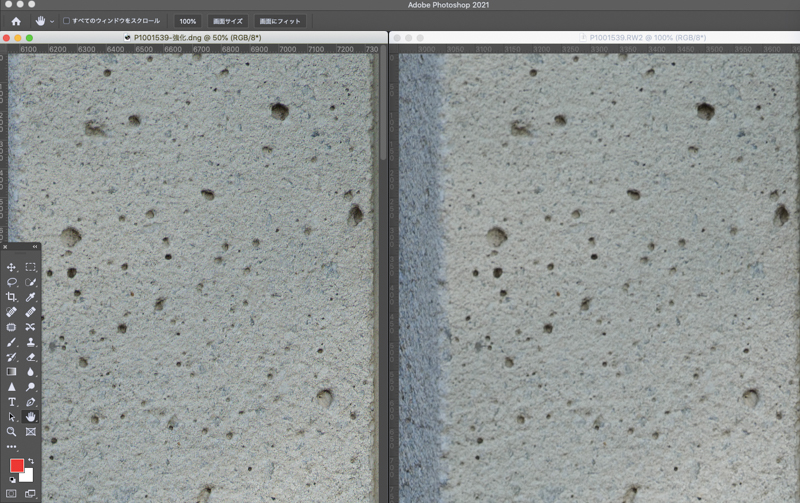800x503 pixels.
Task: Click the 100% zoom button in options bar
Action: (x=187, y=21)
